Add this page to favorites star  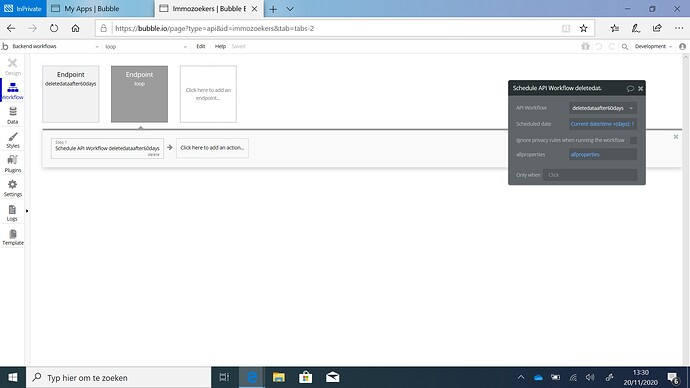pyautogui.click(x=584, y=28)
